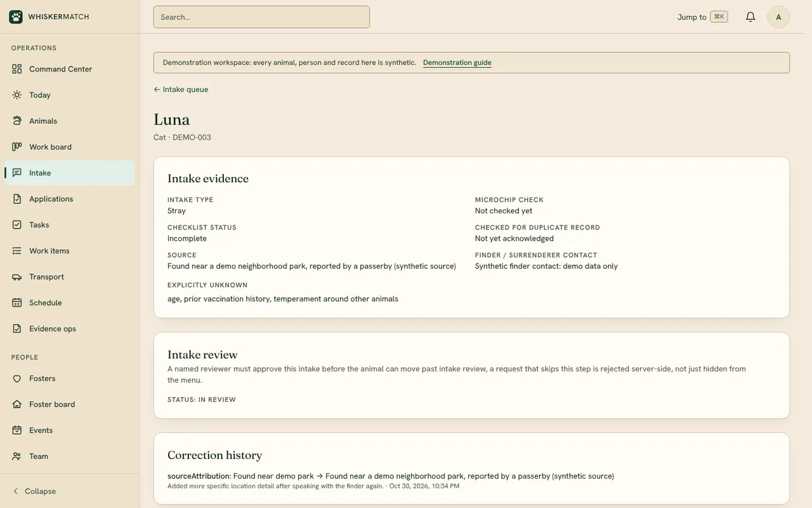This screenshot has width=812, height=508.
Task: Open the Today menu item
Action: point(70,95)
